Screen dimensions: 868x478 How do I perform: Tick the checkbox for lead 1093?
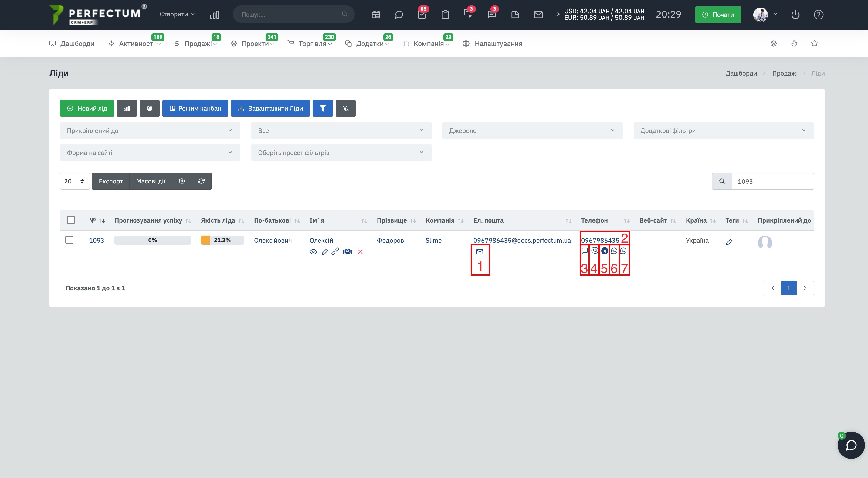[x=70, y=240]
